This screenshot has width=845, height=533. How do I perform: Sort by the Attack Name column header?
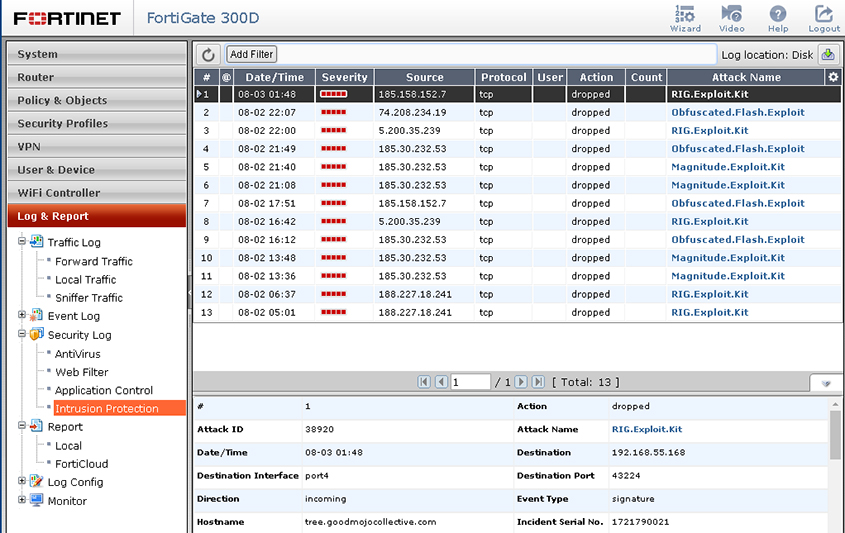(x=746, y=77)
